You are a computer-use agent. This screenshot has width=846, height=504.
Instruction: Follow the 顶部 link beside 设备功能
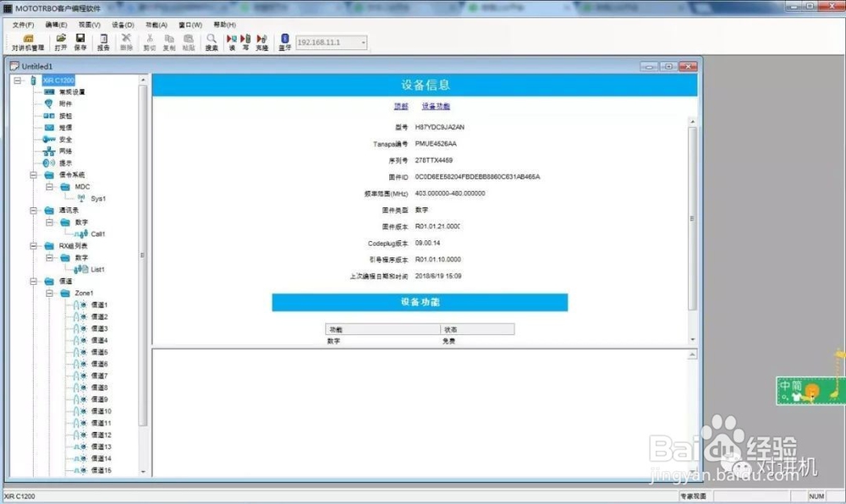pyautogui.click(x=401, y=107)
